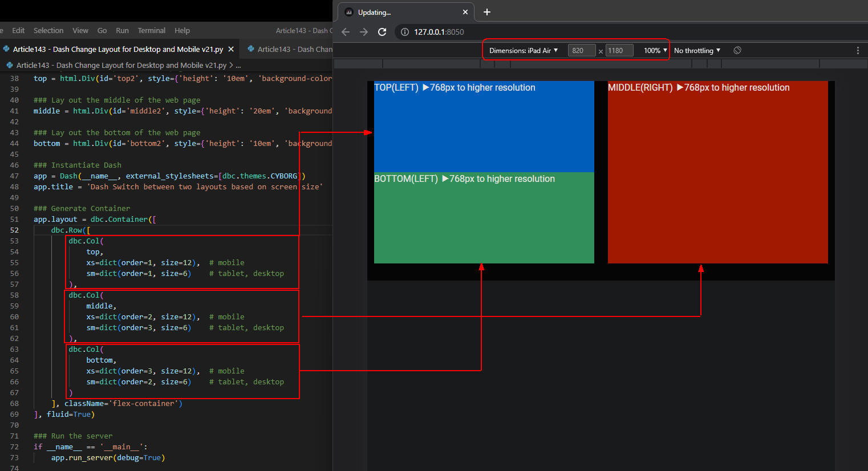Open a new browser tab with plus
Viewport: 868px width, 471px height.
click(486, 12)
